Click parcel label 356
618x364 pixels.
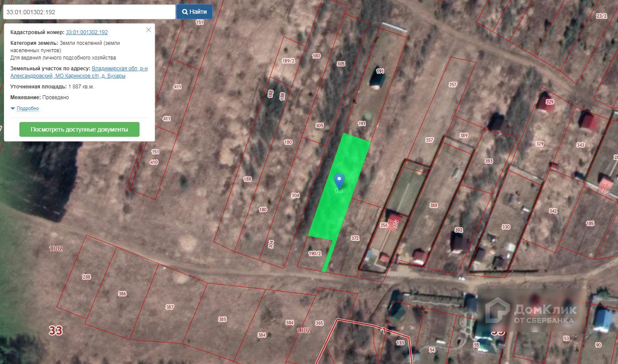pyautogui.click(x=384, y=225)
